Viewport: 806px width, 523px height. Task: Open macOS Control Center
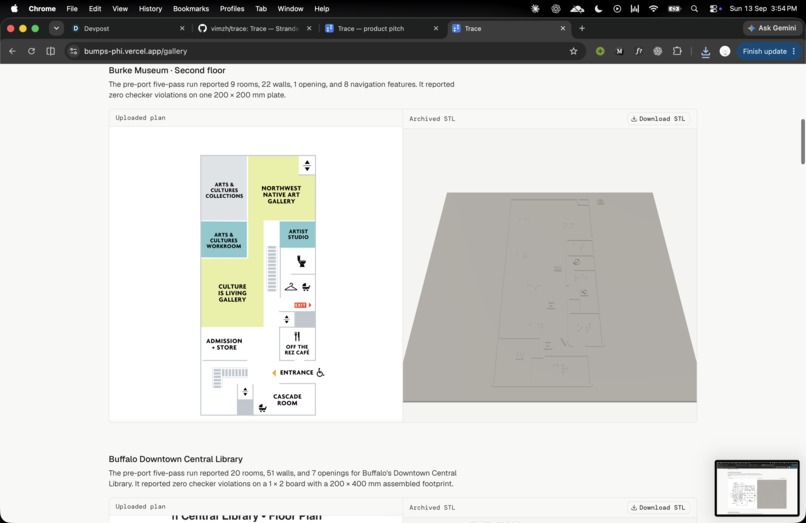715,9
